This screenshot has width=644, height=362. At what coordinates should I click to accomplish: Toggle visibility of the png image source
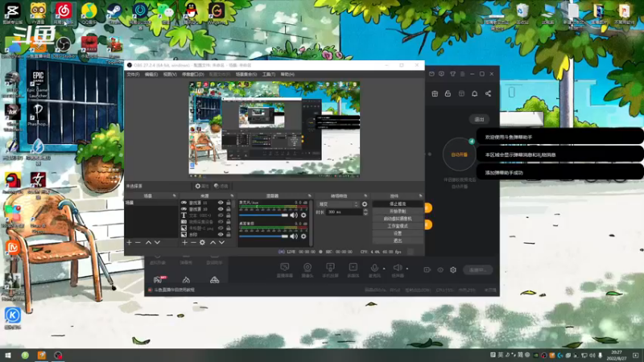(221, 228)
